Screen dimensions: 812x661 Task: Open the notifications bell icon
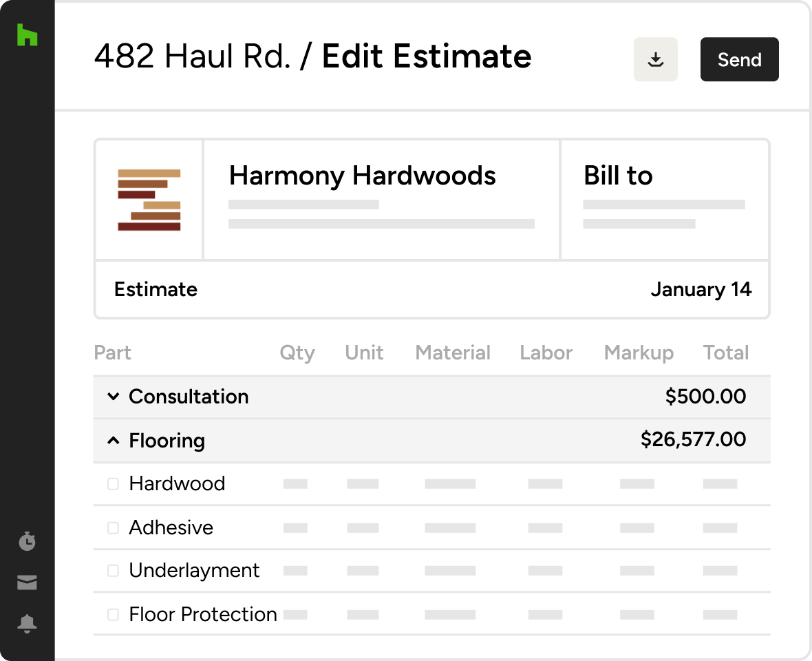click(x=27, y=624)
